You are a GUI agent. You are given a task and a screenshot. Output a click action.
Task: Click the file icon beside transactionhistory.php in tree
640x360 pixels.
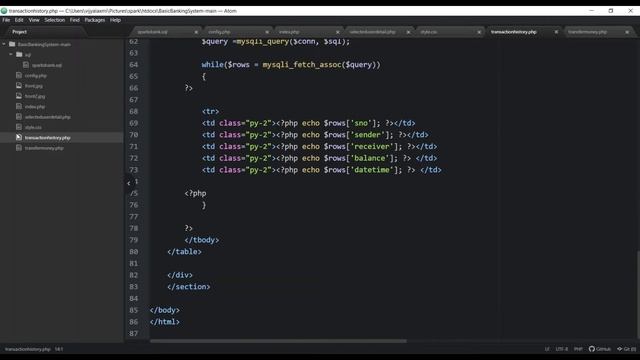[19, 137]
